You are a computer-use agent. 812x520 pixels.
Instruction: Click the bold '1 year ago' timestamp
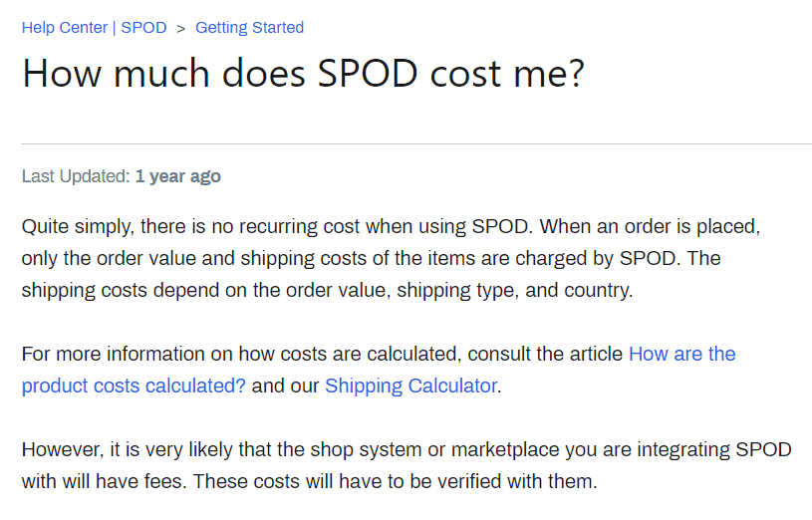(x=178, y=176)
